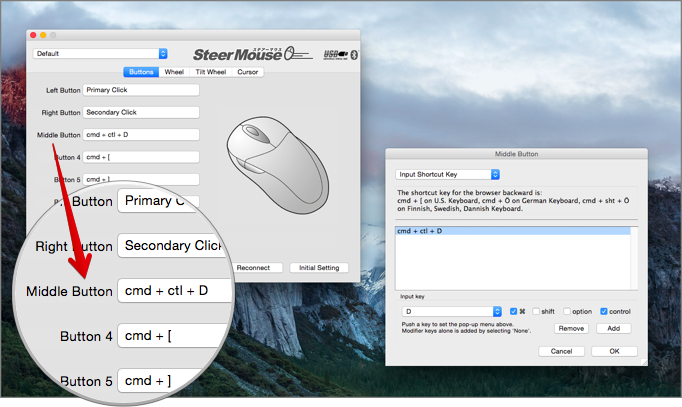682x407 pixels.
Task: Click Cancel in Middle Button dialog
Action: (x=561, y=351)
